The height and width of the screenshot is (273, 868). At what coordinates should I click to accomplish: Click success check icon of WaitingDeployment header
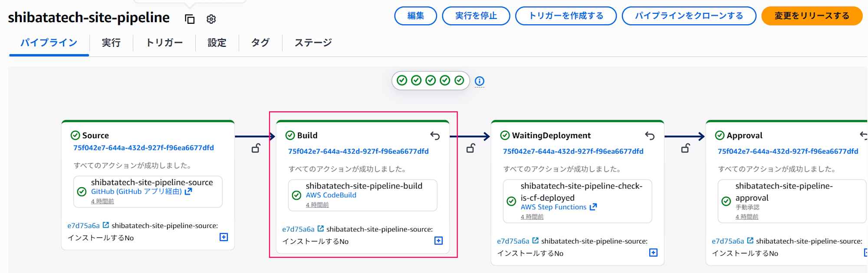pyautogui.click(x=505, y=135)
